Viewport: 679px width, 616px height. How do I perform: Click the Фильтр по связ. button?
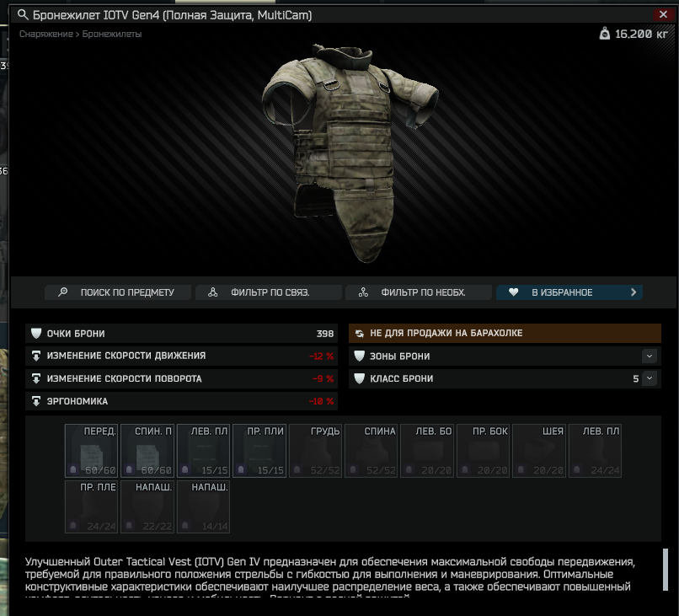[x=269, y=292]
